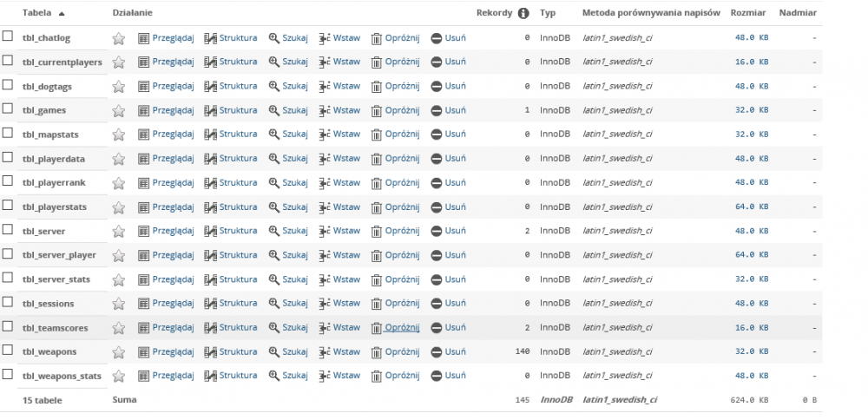Click the favorite star icon for tbl_chatlog

119,38
